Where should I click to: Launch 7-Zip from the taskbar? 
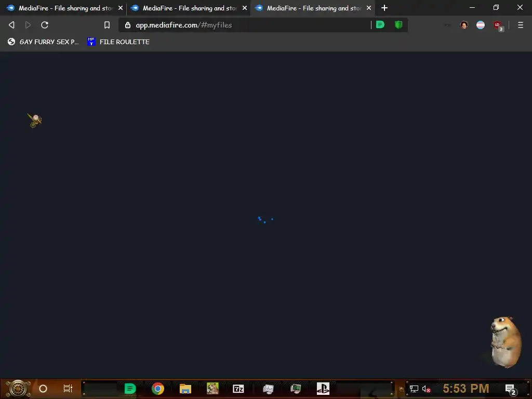[238, 389]
